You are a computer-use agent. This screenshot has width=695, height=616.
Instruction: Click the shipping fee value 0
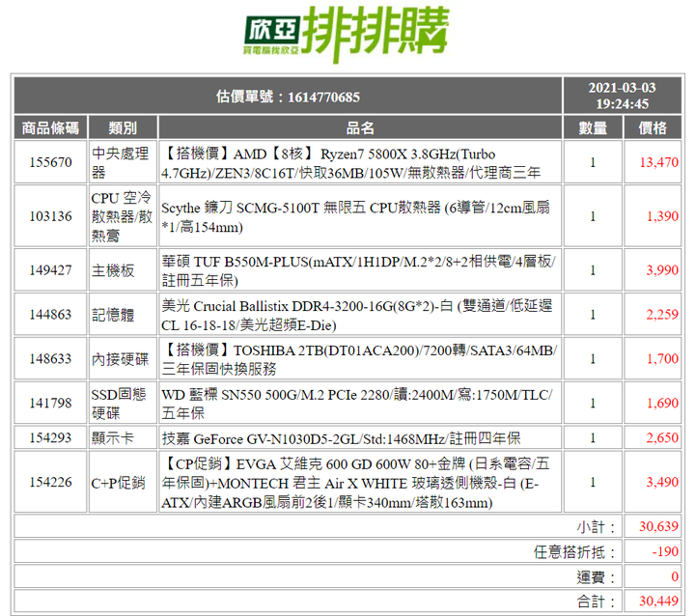675,576
